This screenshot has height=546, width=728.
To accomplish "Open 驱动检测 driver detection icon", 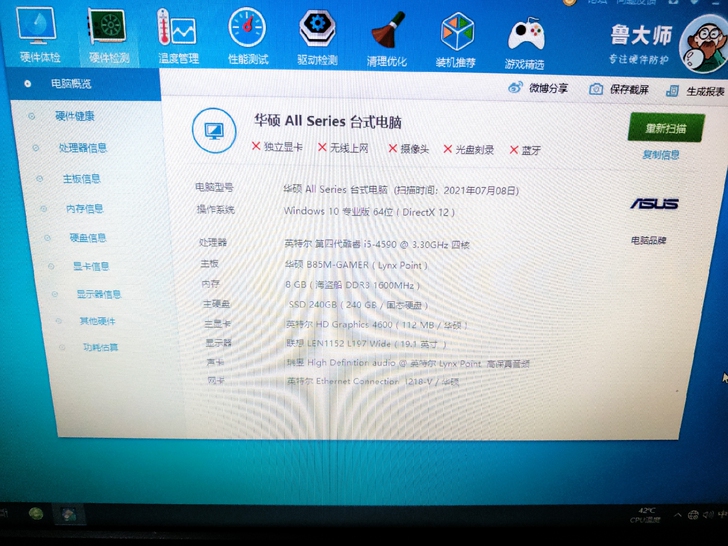I will click(x=317, y=29).
